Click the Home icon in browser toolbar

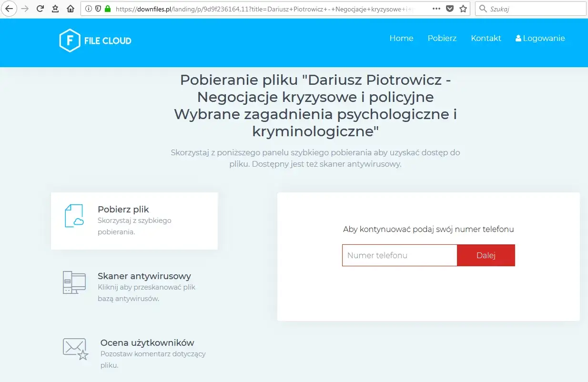[x=70, y=8]
